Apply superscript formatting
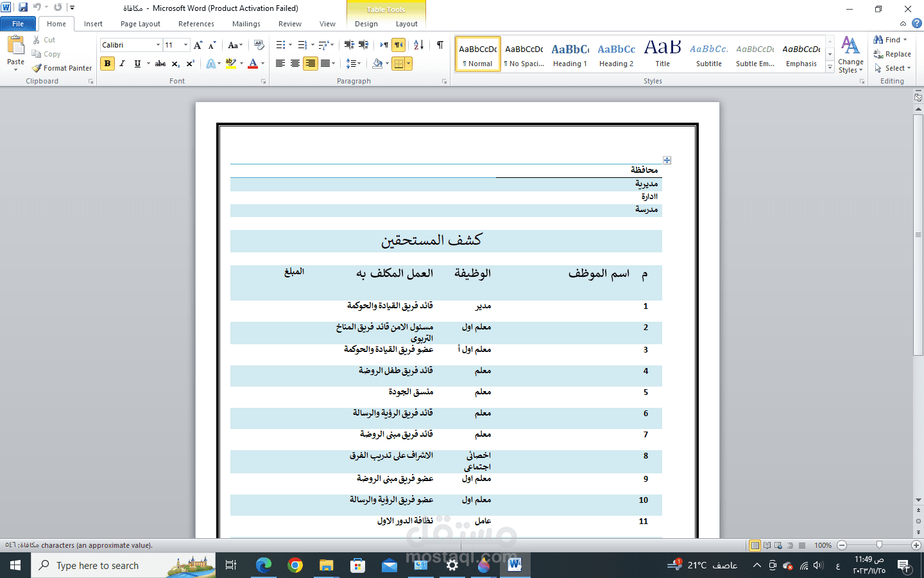 (x=190, y=64)
